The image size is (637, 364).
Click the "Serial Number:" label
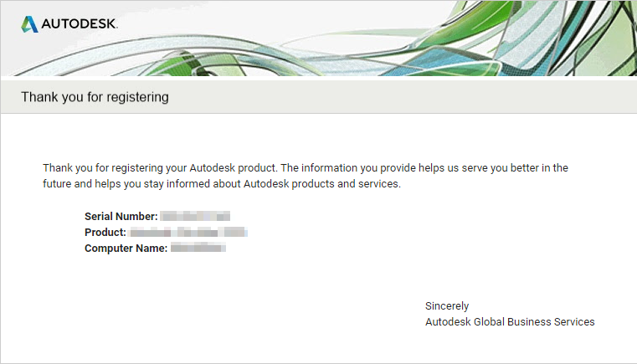[121, 217]
